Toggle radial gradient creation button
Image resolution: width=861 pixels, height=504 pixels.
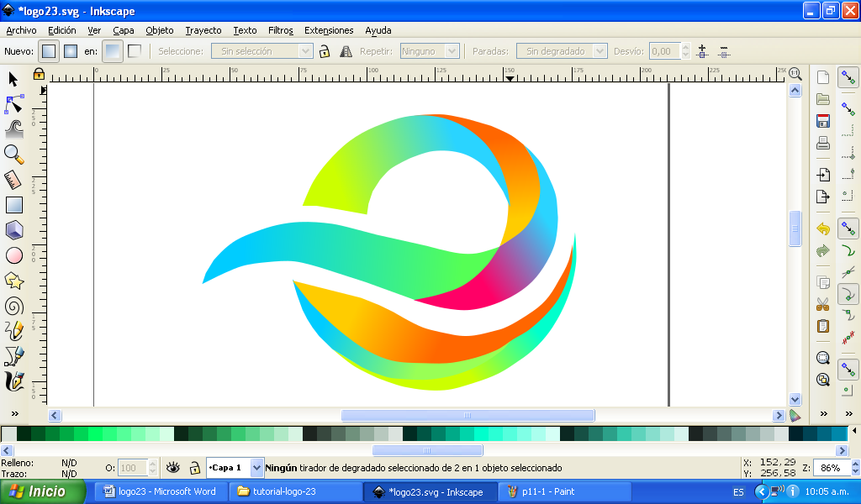click(x=71, y=51)
